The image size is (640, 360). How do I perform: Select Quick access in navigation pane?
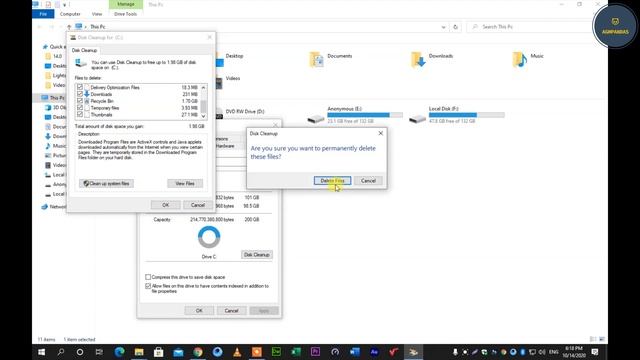point(53,47)
